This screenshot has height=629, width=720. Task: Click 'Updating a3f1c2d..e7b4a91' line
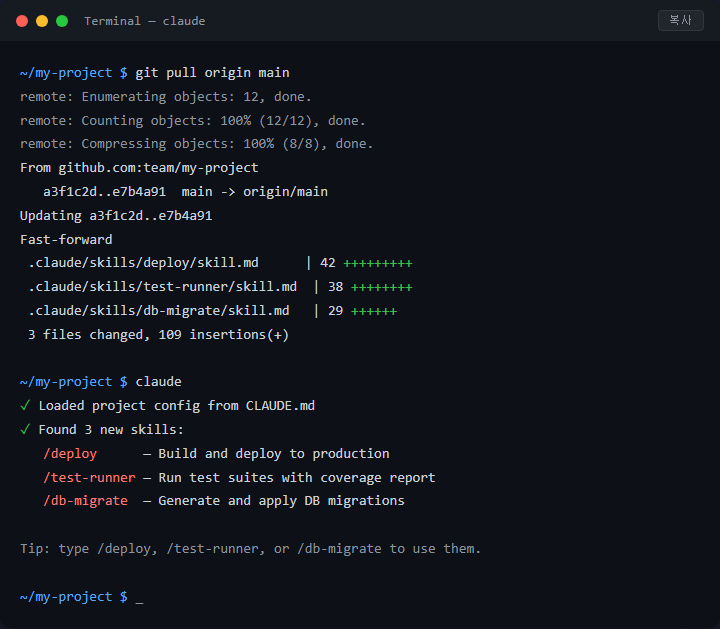click(x=116, y=216)
